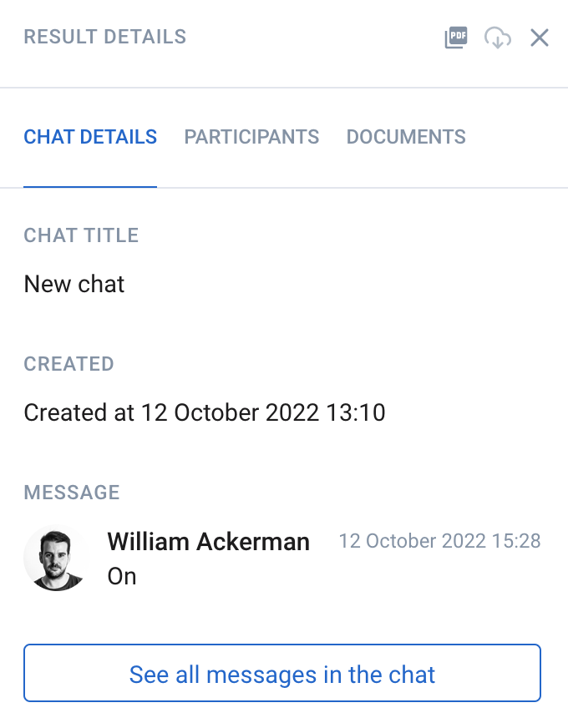This screenshot has height=728, width=568.
Task: Click the William Ackerman sender name
Action: 209,541
